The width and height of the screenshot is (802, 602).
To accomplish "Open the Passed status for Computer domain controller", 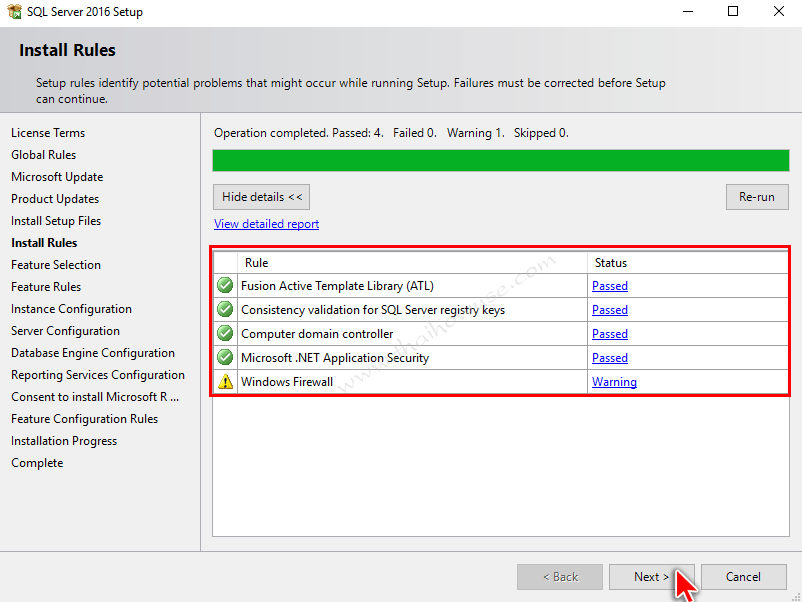I will point(610,334).
